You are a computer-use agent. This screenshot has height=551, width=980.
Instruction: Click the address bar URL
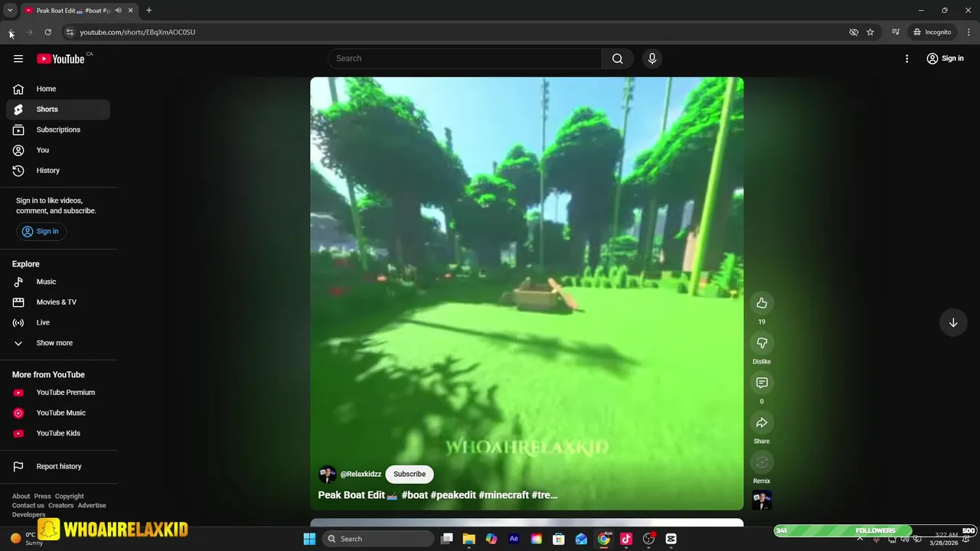138,32
